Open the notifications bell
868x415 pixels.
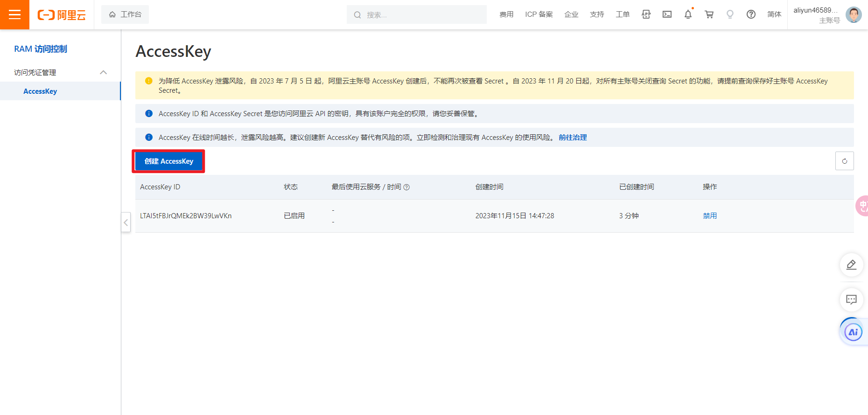(688, 14)
